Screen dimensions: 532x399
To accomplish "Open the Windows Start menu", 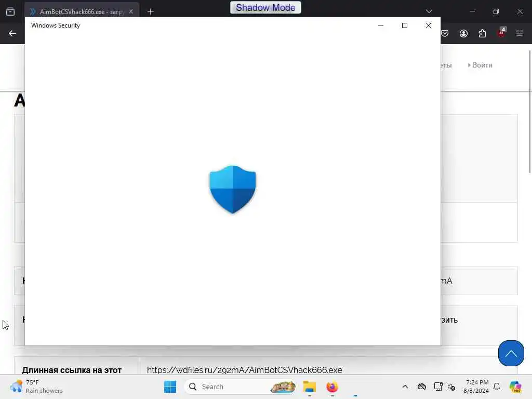I will point(170,387).
